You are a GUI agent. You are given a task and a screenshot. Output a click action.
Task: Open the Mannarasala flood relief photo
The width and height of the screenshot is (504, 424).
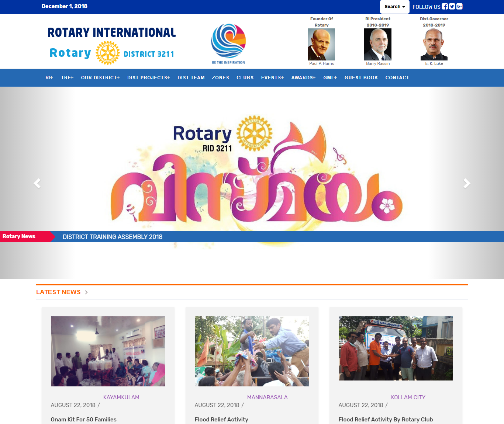click(x=252, y=351)
